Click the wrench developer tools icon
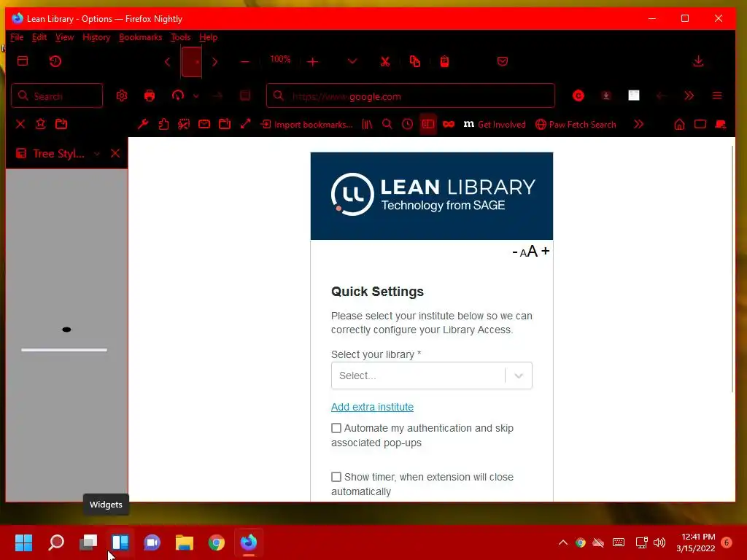Image resolution: width=747 pixels, height=560 pixels. coord(143,124)
